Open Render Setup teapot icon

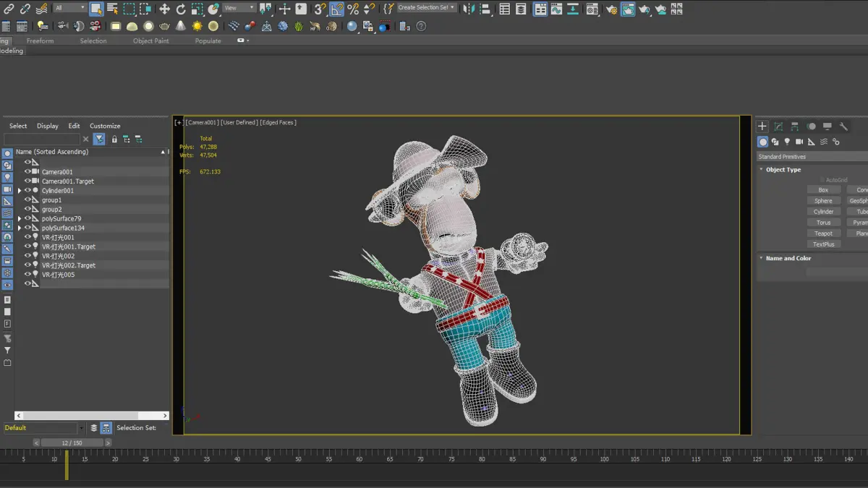click(x=611, y=9)
